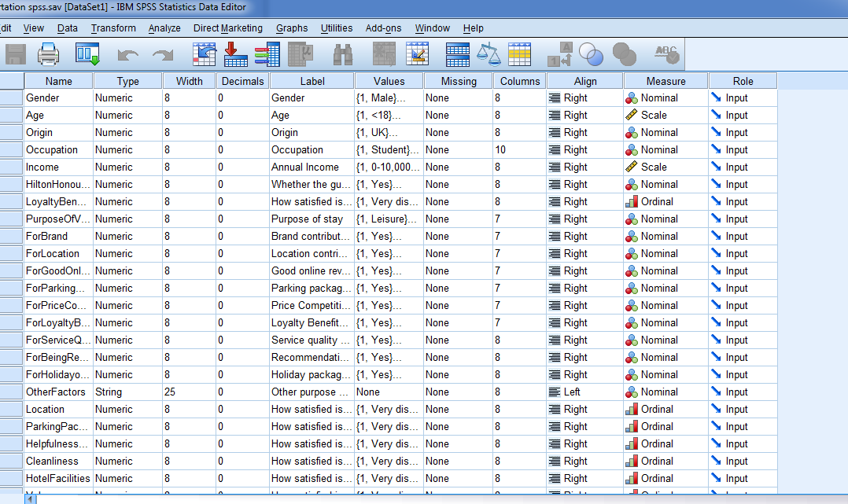Click the Variables toolbar icon
This screenshot has width=848, height=504.
coord(267,54)
